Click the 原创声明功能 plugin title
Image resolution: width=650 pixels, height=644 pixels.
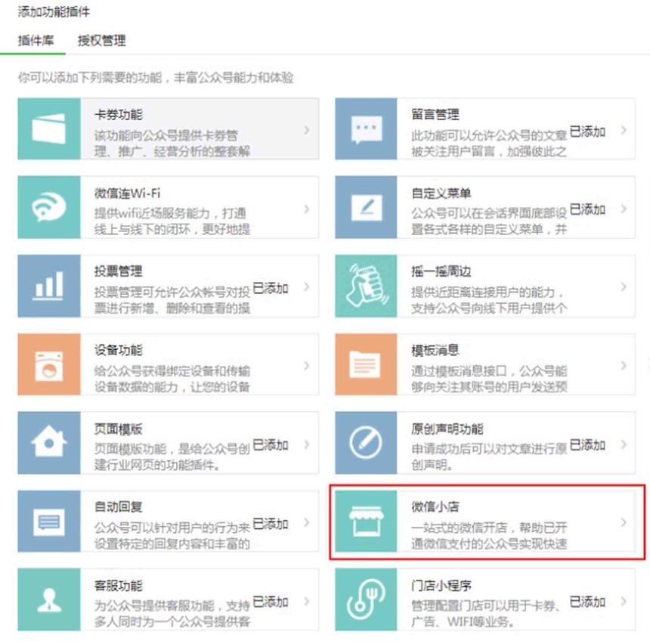coord(447,429)
